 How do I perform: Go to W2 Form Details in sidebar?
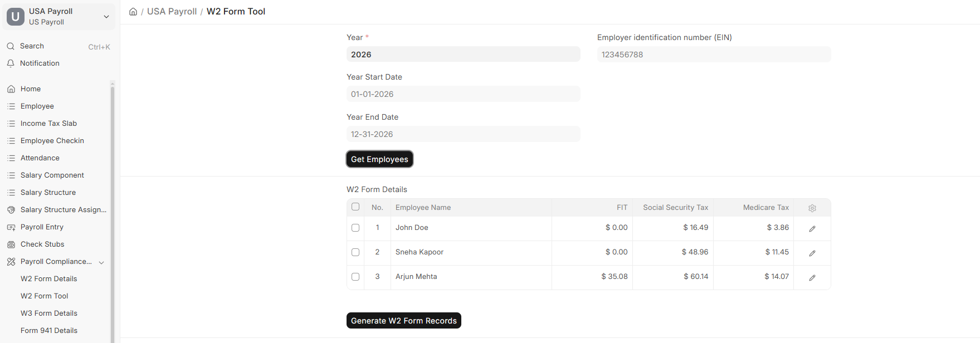click(49, 279)
